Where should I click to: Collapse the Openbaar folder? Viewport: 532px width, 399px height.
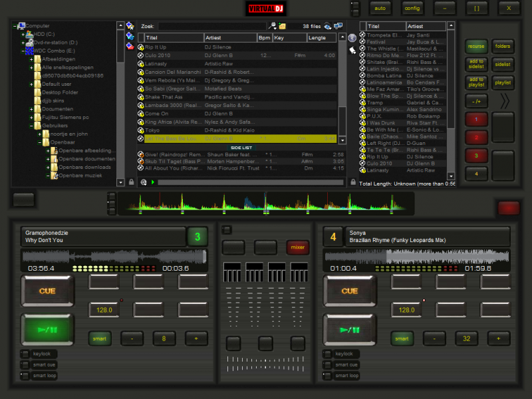[x=40, y=142]
